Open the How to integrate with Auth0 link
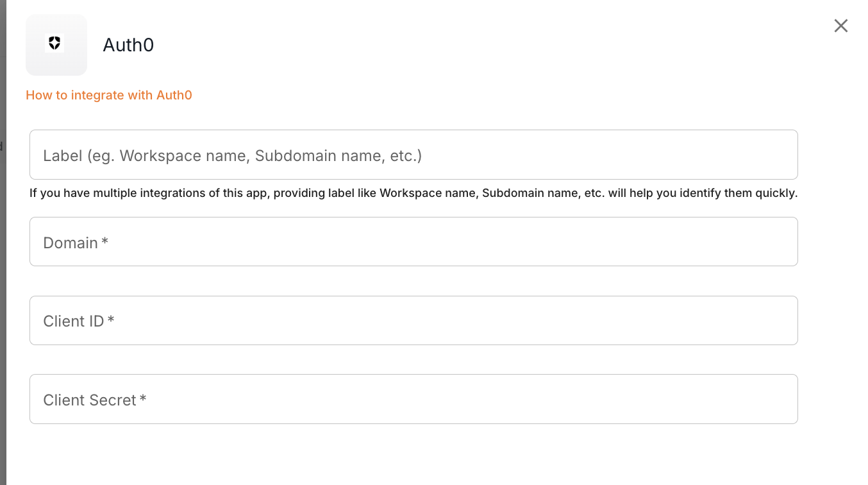The image size is (868, 485). tap(109, 96)
